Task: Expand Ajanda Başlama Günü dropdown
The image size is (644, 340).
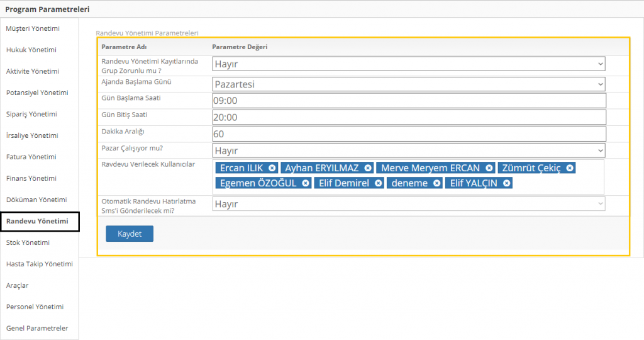Action: coord(409,84)
